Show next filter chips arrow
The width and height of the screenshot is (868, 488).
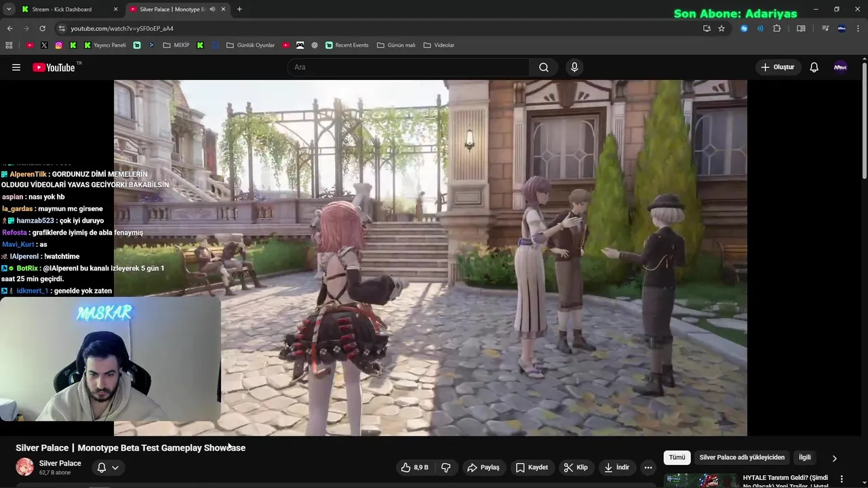(x=834, y=457)
